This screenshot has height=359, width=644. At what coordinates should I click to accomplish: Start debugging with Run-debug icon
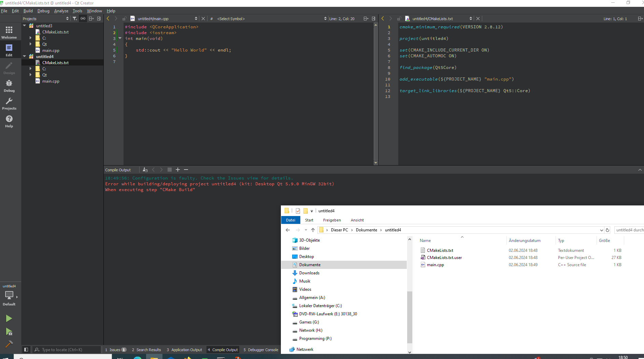click(9, 331)
